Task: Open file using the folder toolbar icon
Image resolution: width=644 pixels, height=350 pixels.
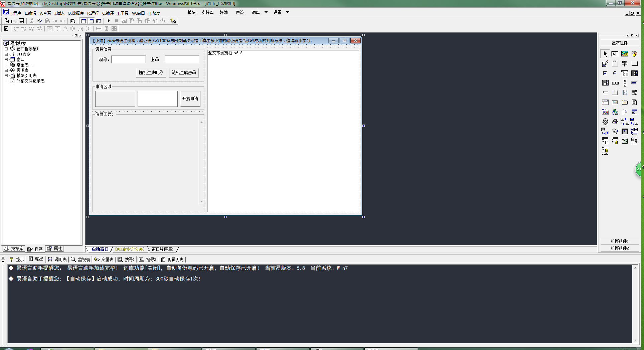Action: [14, 21]
